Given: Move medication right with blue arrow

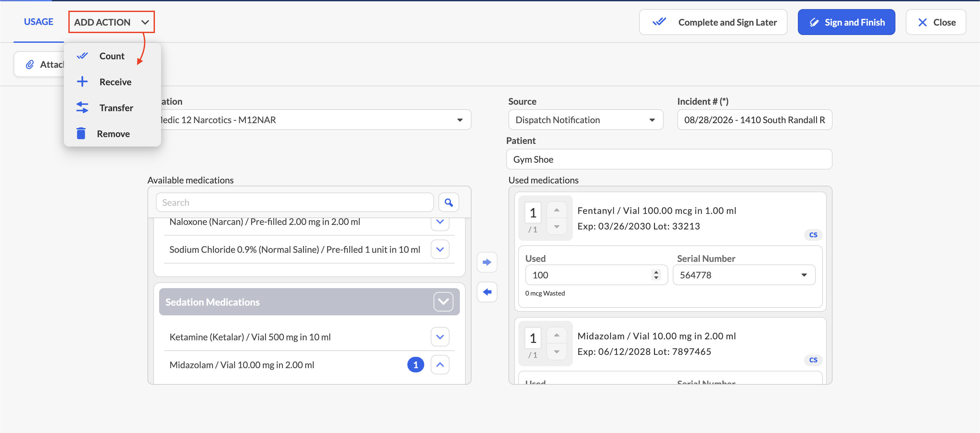Looking at the screenshot, I should click(x=486, y=262).
